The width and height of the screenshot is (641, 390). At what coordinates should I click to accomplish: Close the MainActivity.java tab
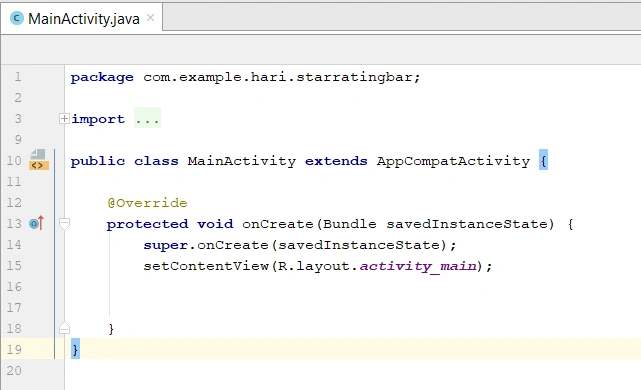(x=150, y=18)
